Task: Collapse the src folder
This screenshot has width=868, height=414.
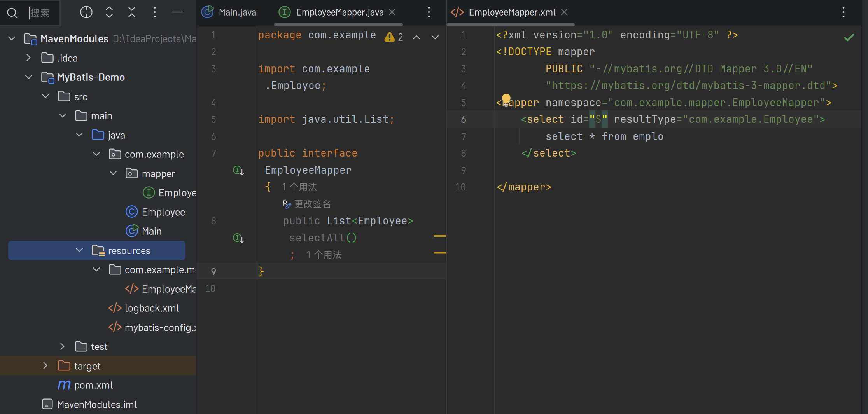Action: 45,96
